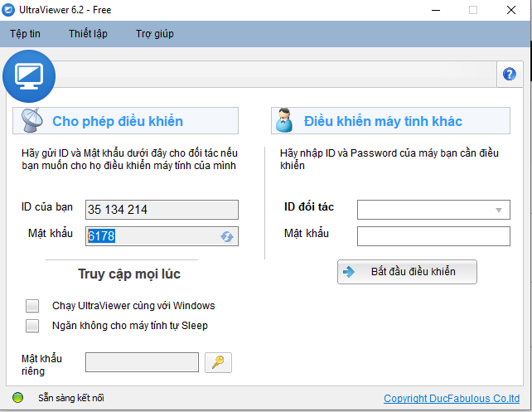The width and height of the screenshot is (532, 412).
Task: Click the ID đối tác label
Action: tap(309, 206)
